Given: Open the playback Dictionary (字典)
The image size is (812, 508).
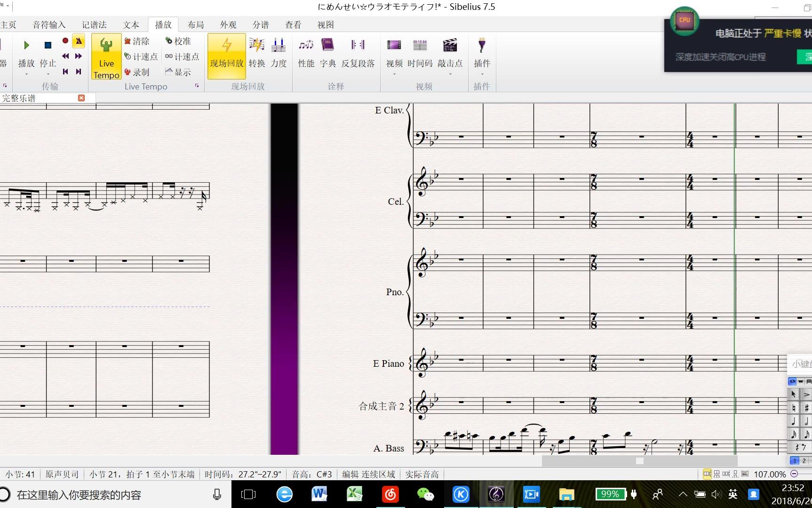Looking at the screenshot, I should (x=328, y=53).
